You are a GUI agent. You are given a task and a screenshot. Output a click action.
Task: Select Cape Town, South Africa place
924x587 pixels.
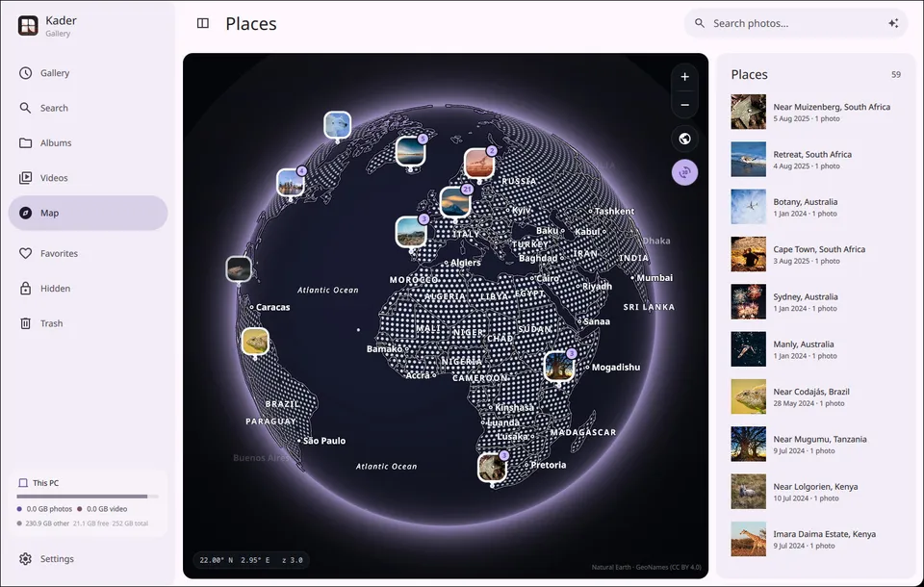[x=815, y=254]
